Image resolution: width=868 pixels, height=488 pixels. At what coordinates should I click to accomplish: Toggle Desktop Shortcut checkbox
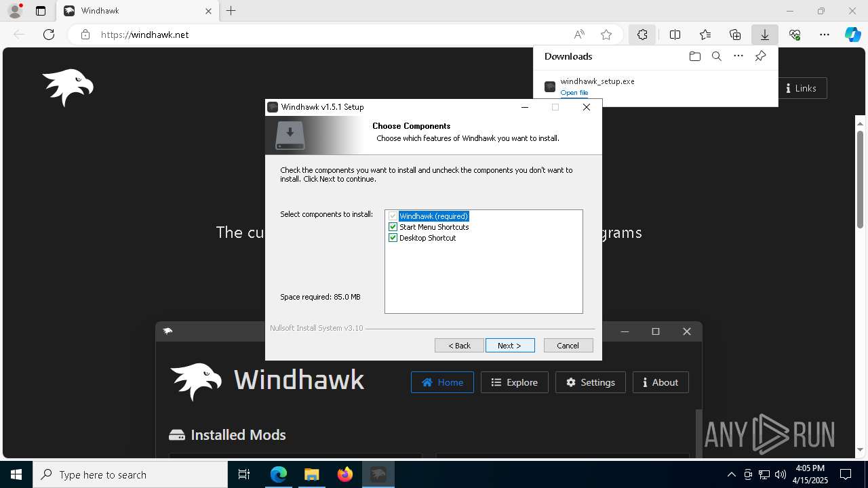(x=393, y=238)
